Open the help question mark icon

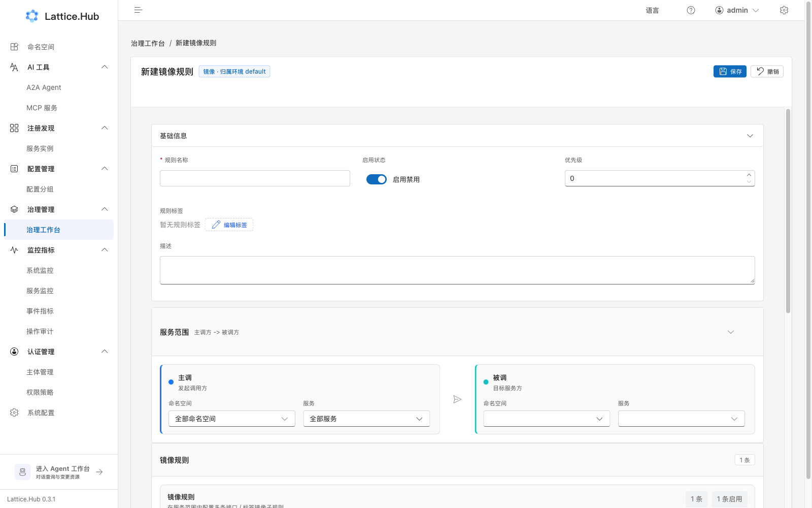(x=691, y=10)
